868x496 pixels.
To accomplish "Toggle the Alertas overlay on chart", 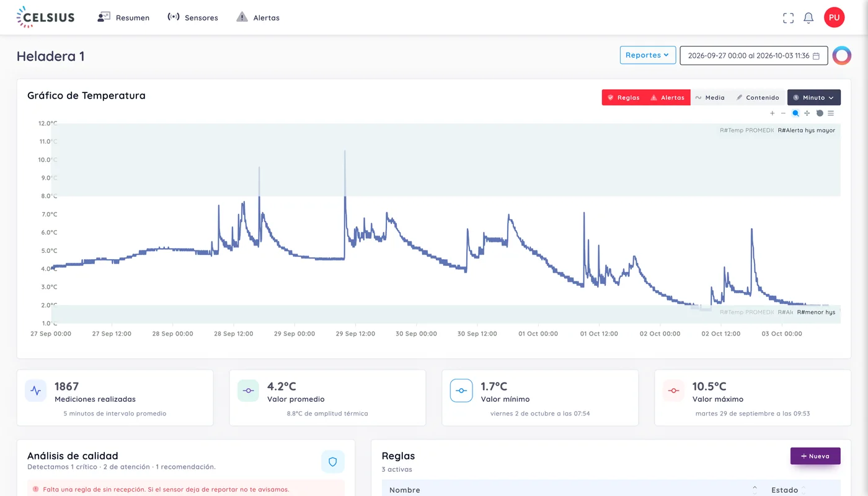I will pyautogui.click(x=667, y=97).
